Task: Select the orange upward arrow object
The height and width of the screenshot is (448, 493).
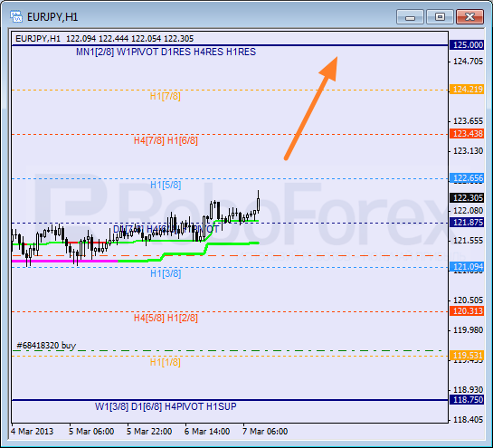Action: coord(311,108)
